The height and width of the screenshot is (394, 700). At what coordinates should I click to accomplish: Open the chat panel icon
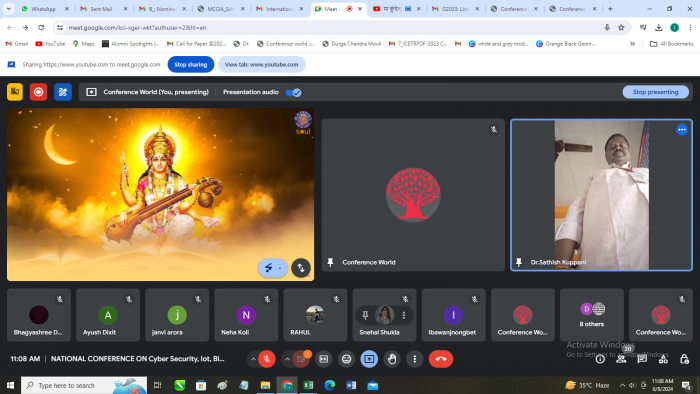coord(642,359)
